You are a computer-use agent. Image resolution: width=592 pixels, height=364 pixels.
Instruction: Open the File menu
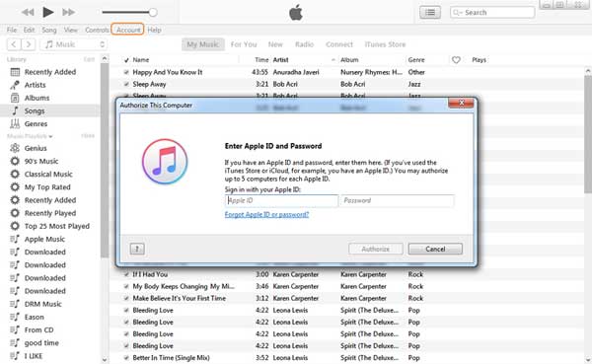[x=12, y=30]
